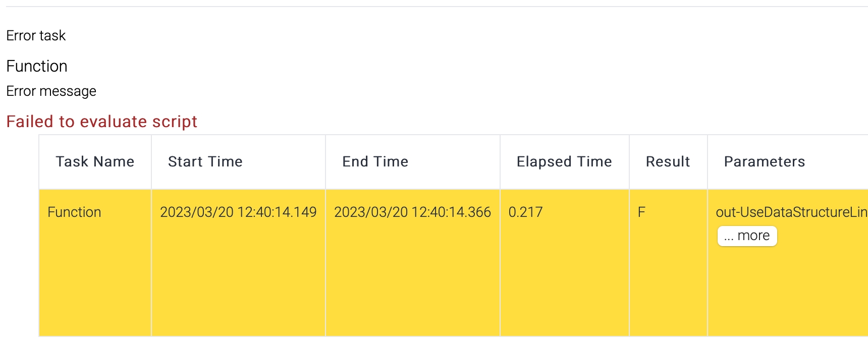Select the End Time column header
The height and width of the screenshot is (343, 868).
click(375, 162)
